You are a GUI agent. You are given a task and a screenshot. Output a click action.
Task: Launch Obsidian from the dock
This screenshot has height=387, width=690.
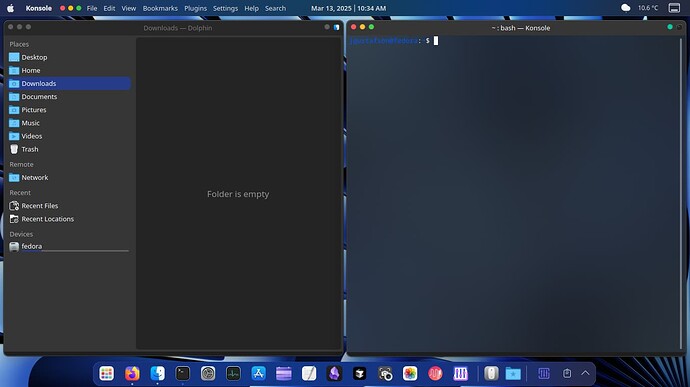point(334,373)
